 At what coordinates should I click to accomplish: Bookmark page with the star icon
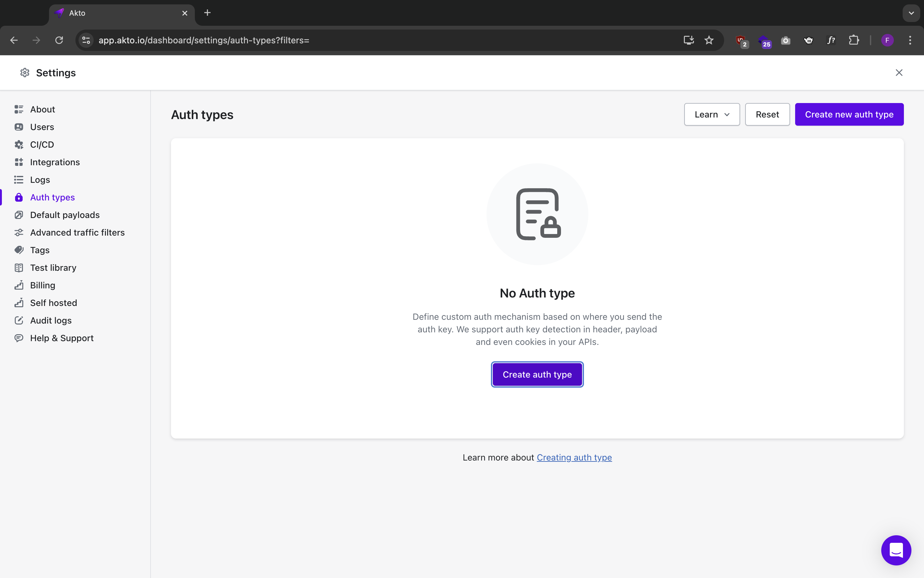click(x=709, y=40)
